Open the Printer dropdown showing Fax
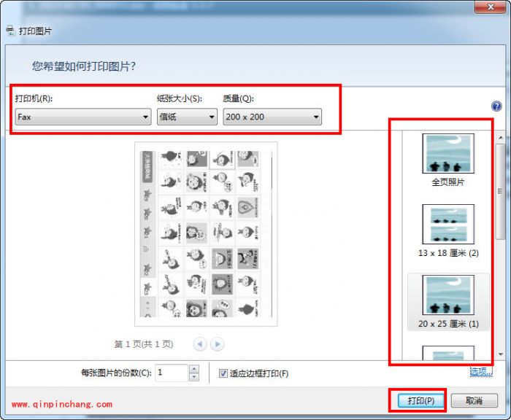This screenshot has width=511, height=420. pyautogui.click(x=83, y=117)
